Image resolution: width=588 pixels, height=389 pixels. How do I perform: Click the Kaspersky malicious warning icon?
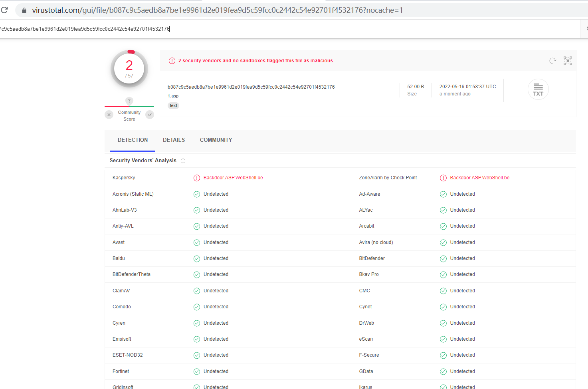197,178
